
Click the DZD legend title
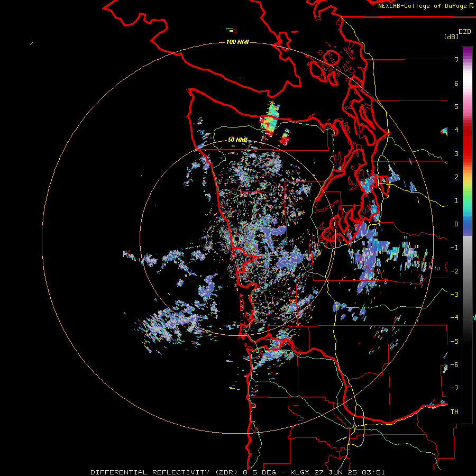pyautogui.click(x=465, y=32)
